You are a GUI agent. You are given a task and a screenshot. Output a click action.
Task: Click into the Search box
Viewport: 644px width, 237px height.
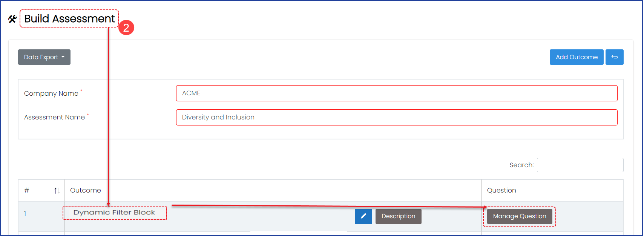pos(580,165)
